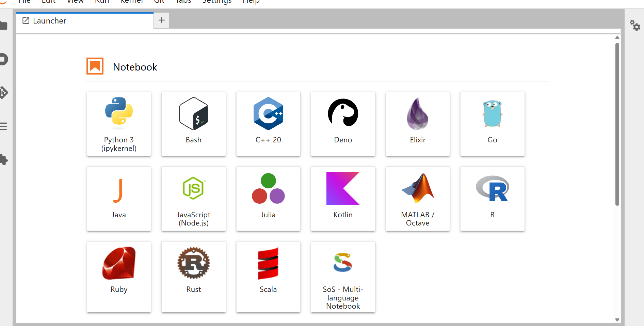The height and width of the screenshot is (326, 644).
Task: Open the SoS Multi-language Notebook
Action: tap(343, 277)
